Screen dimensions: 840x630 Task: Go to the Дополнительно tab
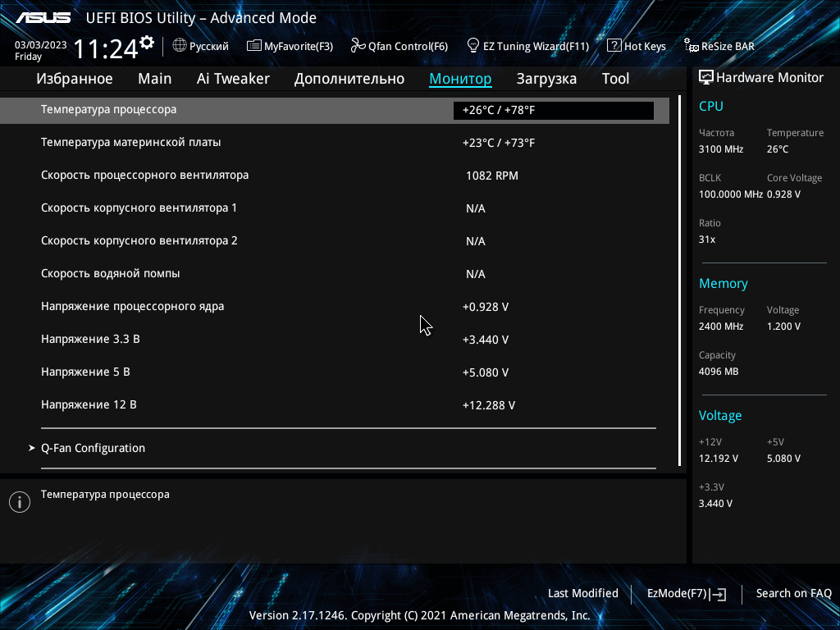coord(349,79)
